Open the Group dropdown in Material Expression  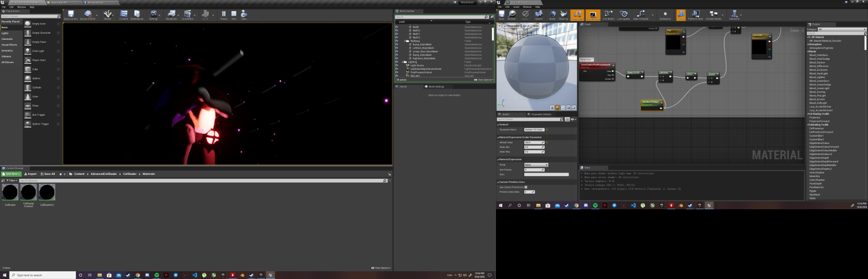pos(536,165)
